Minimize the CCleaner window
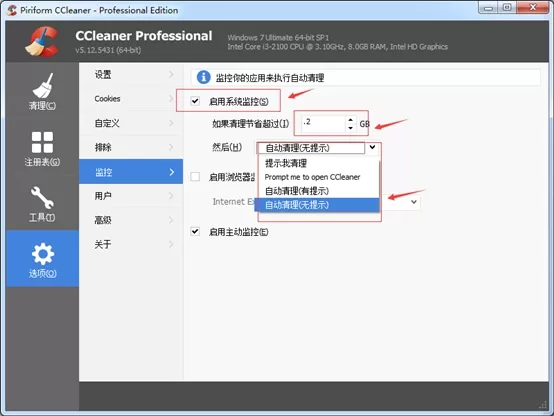Screen dimensions: 554x416 [489, 8]
